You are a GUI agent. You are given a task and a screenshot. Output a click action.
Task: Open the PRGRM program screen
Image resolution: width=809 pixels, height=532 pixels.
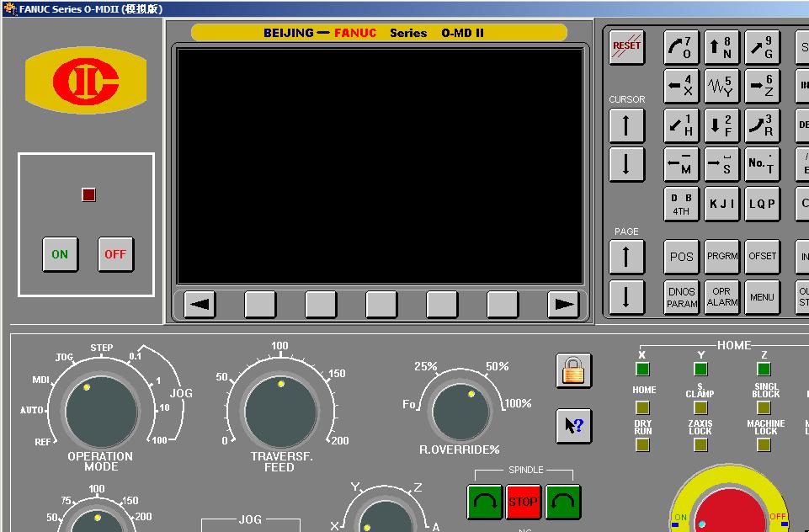pyautogui.click(x=721, y=257)
